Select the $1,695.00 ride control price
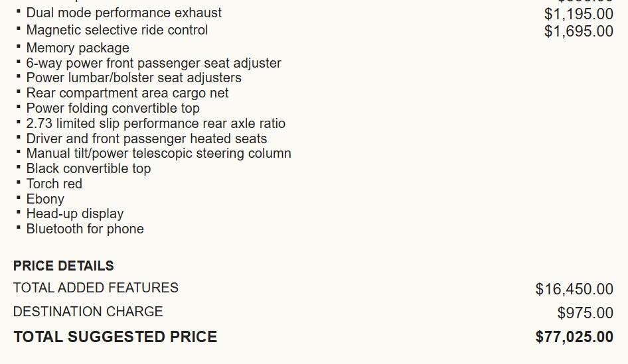The image size is (628, 364). pyautogui.click(x=578, y=30)
